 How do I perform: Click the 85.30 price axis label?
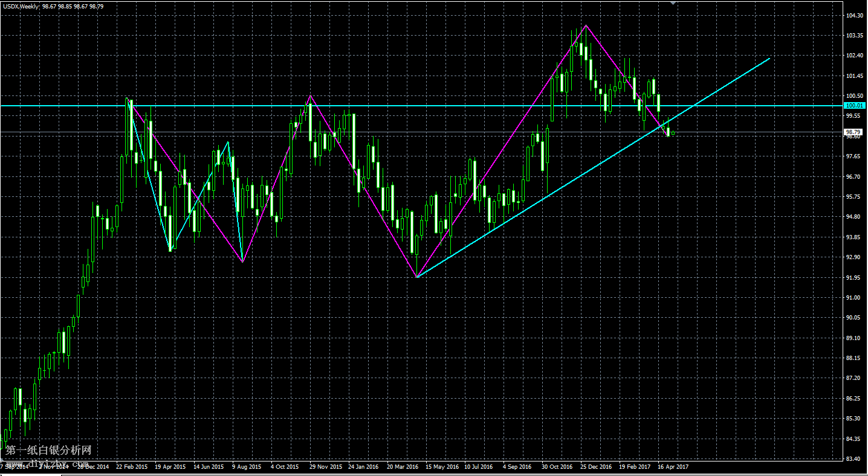853,419
